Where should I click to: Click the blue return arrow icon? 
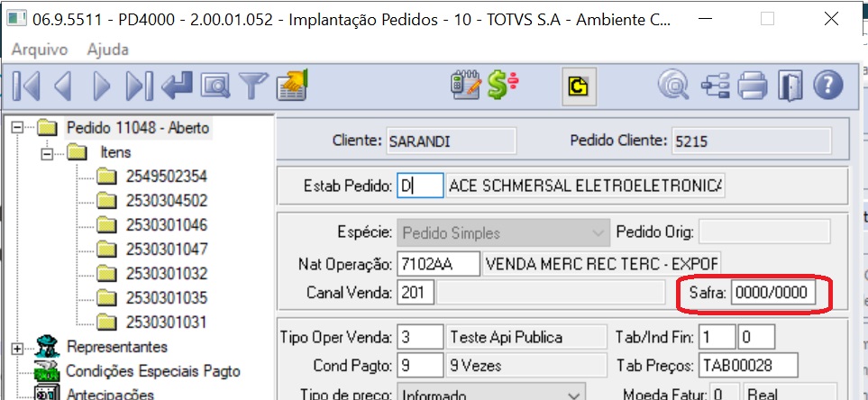point(178,86)
